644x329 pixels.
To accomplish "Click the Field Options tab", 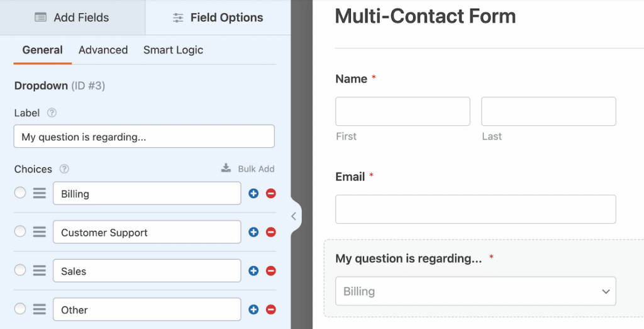I will point(218,18).
